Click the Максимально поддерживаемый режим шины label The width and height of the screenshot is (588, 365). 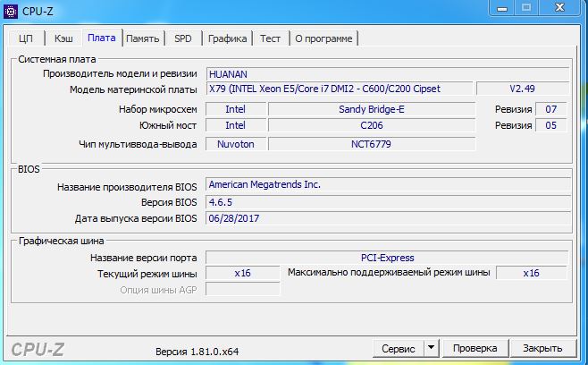389,273
